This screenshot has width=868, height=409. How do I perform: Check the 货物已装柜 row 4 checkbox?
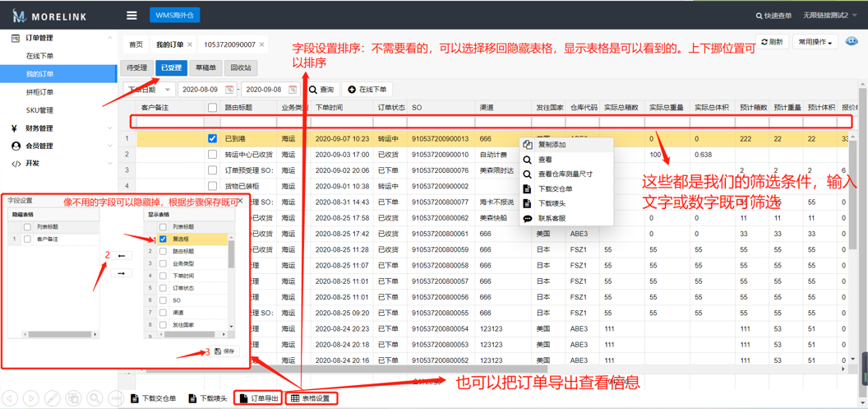coord(212,186)
